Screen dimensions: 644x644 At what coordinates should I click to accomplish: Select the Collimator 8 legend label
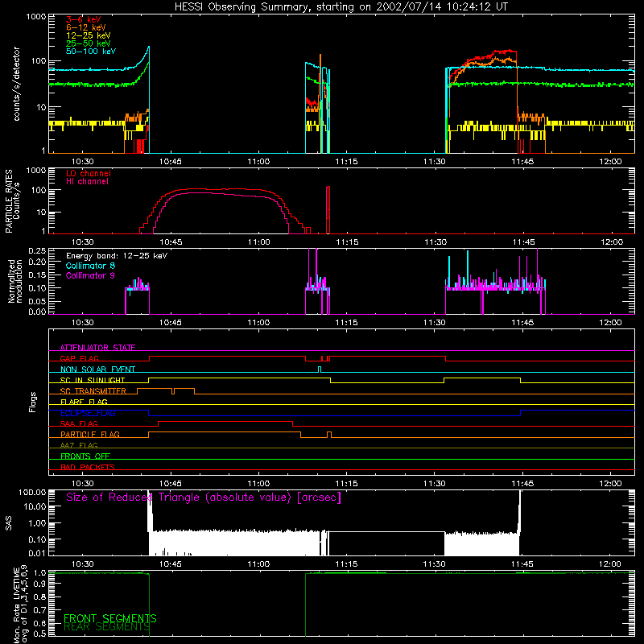click(x=90, y=266)
